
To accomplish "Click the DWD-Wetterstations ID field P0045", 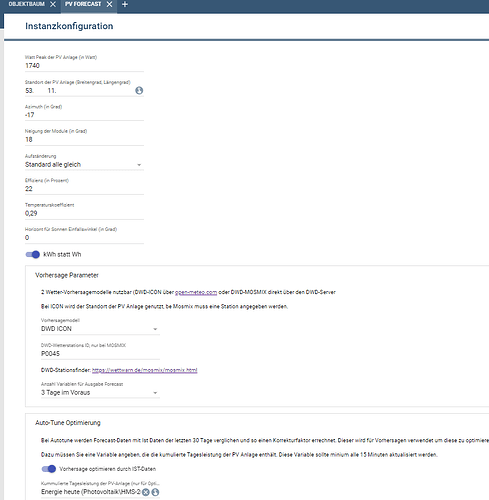I will [100, 354].
